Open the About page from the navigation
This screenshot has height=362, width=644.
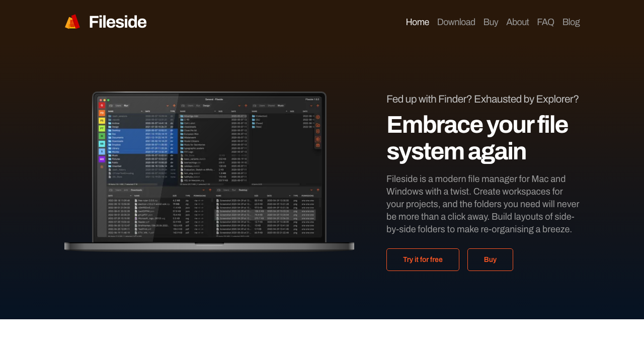point(518,22)
